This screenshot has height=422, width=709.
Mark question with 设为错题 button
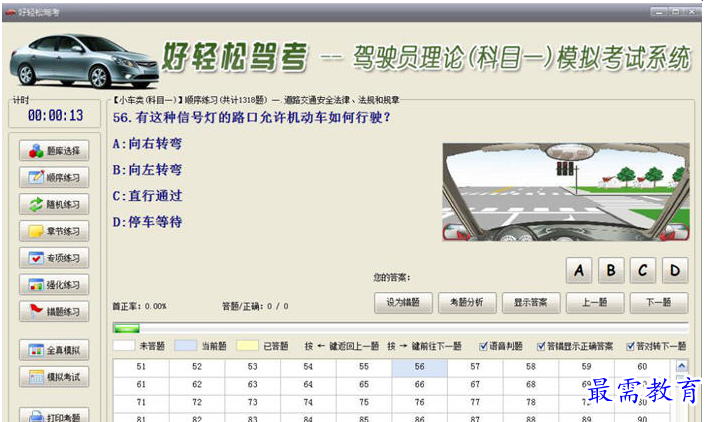(403, 302)
